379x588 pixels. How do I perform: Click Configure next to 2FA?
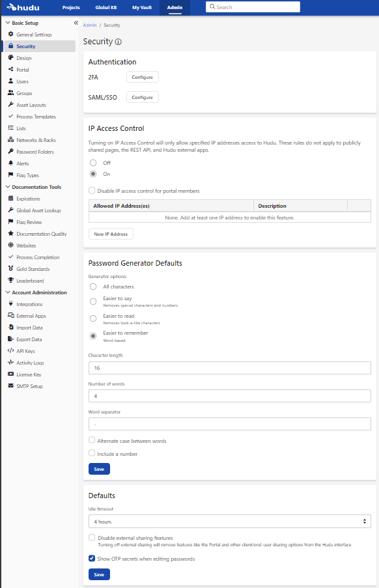coord(142,76)
